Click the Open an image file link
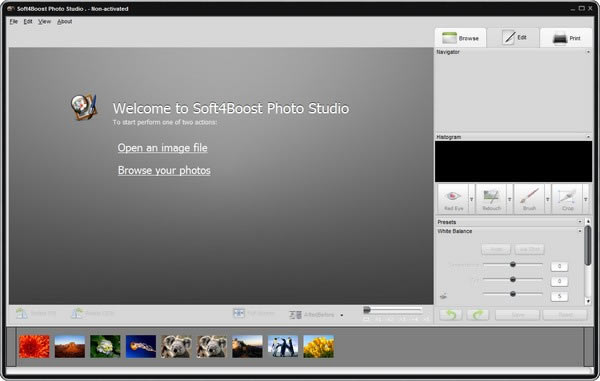This screenshot has height=381, width=600. click(x=163, y=148)
